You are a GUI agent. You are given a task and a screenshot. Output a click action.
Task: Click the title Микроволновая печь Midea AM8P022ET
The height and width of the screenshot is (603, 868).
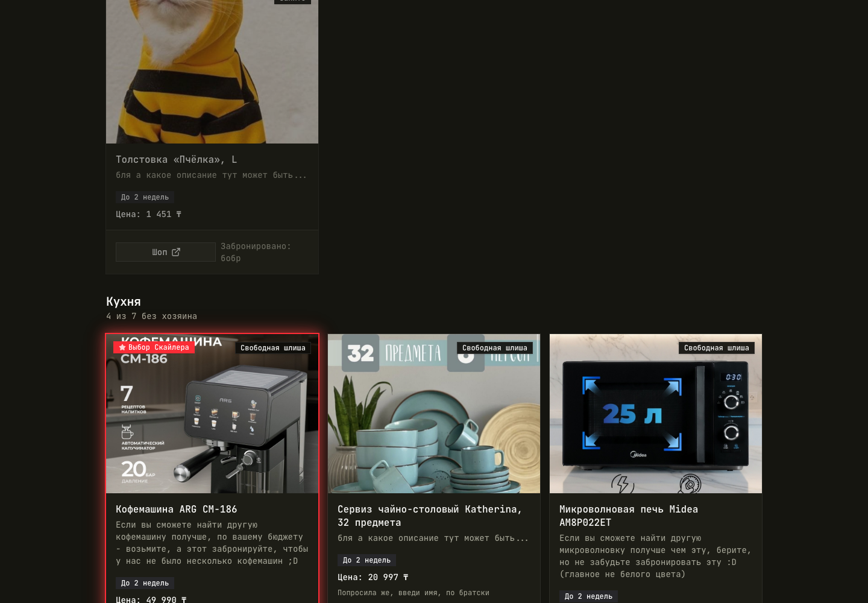[629, 516]
